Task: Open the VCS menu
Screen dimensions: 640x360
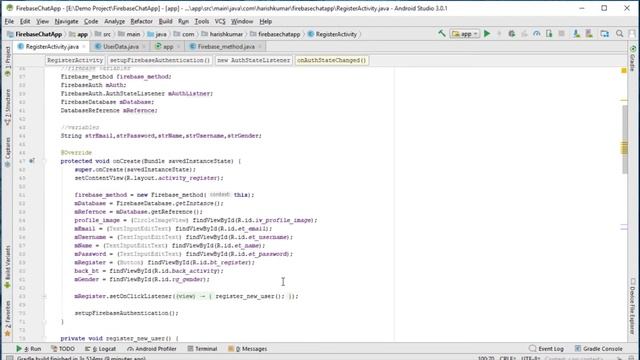Action: (x=220, y=21)
